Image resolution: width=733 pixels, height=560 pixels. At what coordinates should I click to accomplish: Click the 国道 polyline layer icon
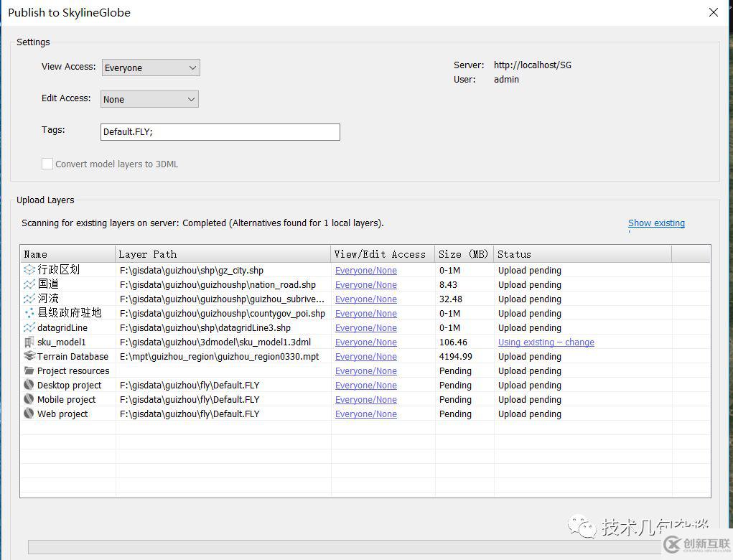pos(29,284)
